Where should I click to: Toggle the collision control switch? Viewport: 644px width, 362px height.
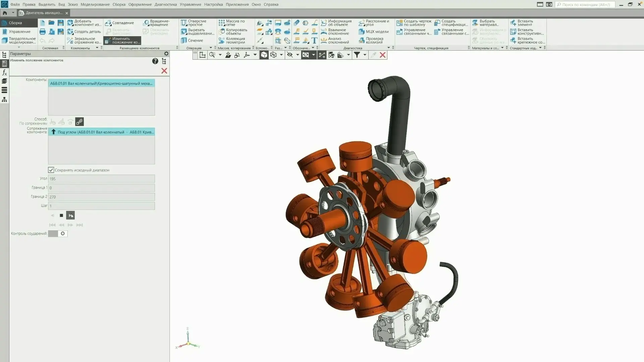click(58, 234)
